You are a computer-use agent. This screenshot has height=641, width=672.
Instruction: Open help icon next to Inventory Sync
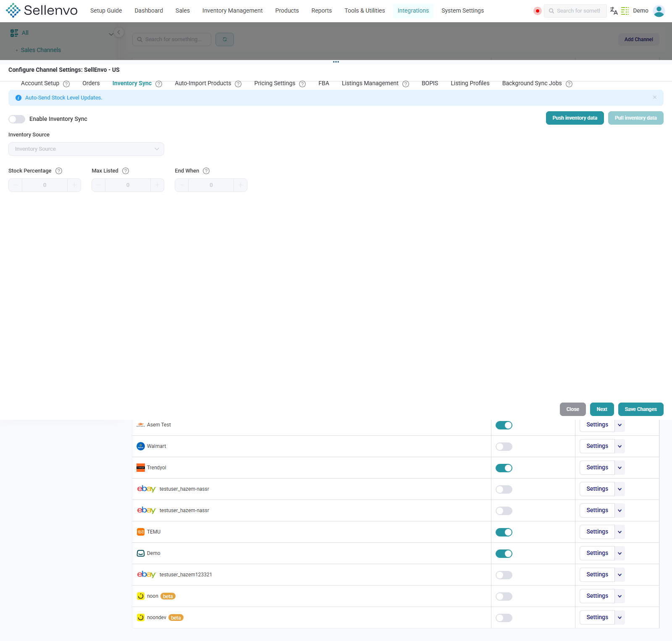(159, 84)
